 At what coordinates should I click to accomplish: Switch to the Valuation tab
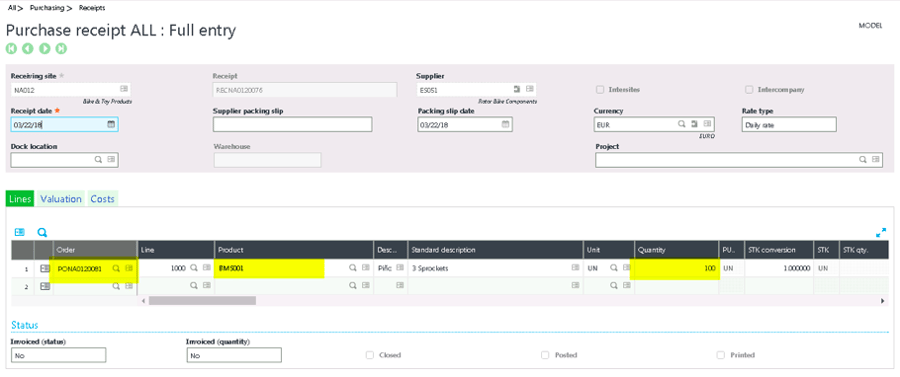(61, 199)
